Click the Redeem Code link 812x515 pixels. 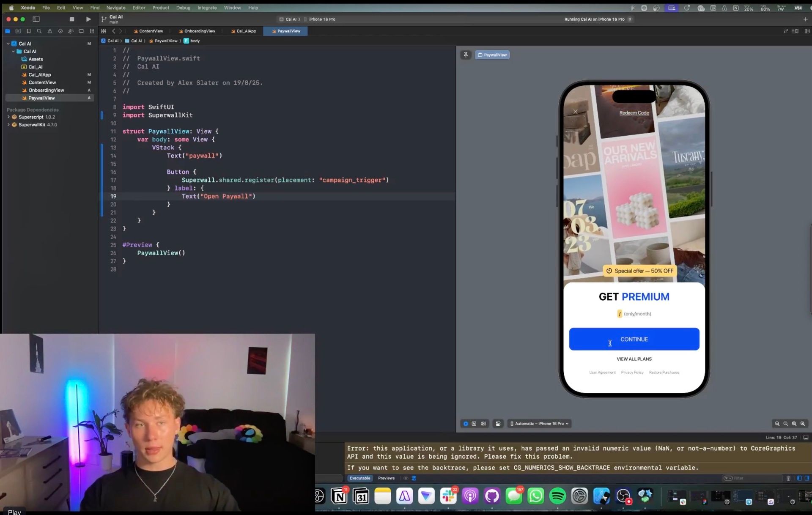pos(634,113)
